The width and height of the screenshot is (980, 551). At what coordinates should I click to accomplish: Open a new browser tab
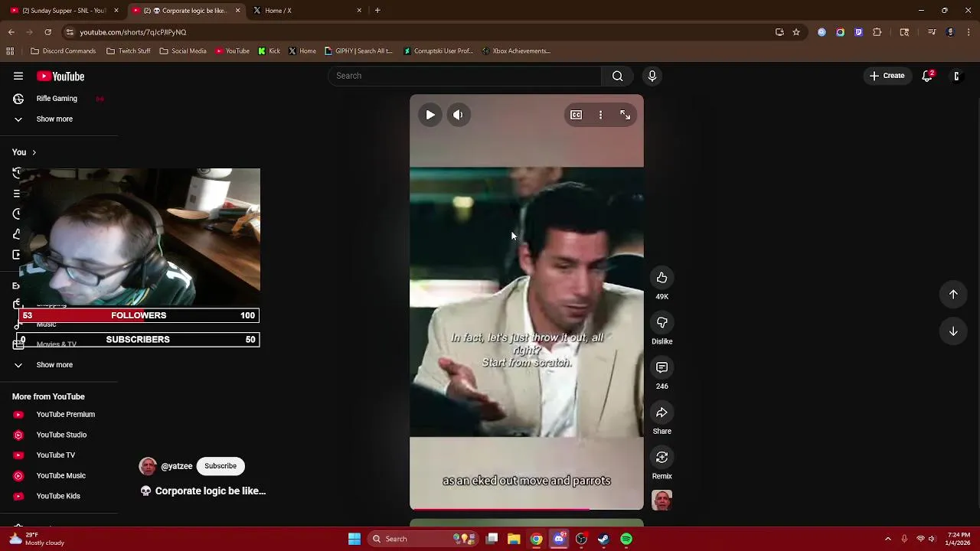coord(377,11)
